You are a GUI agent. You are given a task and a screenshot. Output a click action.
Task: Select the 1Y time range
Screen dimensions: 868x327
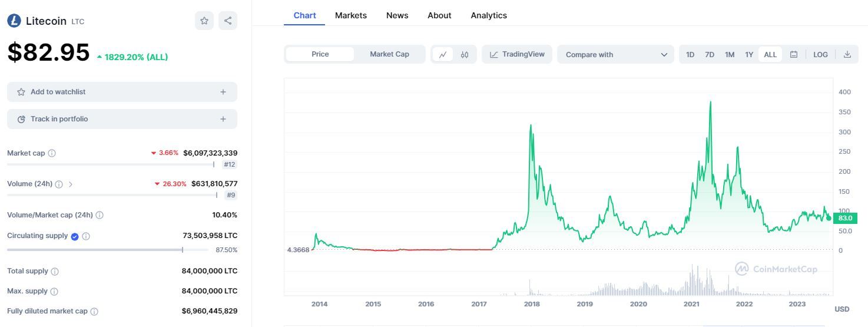[x=749, y=55]
